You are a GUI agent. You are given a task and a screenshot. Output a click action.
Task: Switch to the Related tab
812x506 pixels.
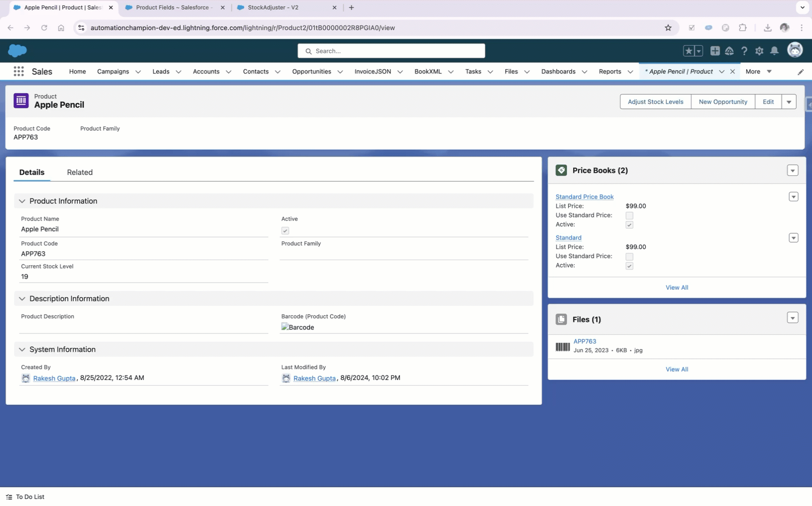80,172
